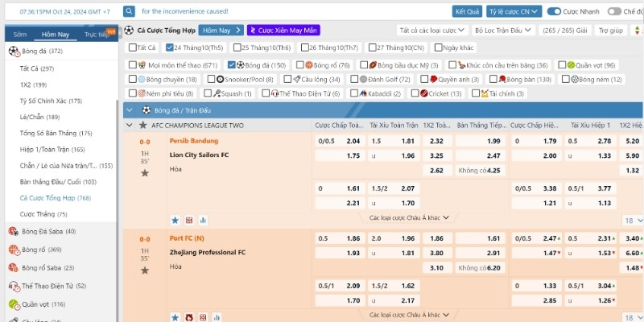The height and width of the screenshot is (322, 644).
Task: Open statistics chart icon for Persib Bandung match
Action: click(x=203, y=219)
